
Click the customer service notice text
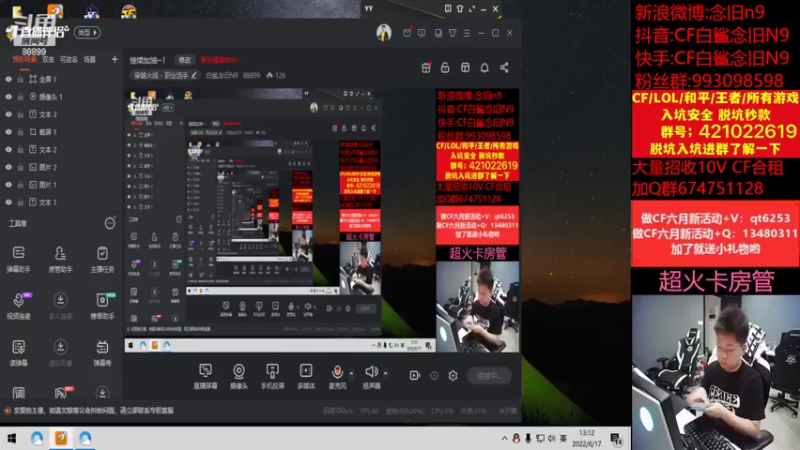[93, 410]
